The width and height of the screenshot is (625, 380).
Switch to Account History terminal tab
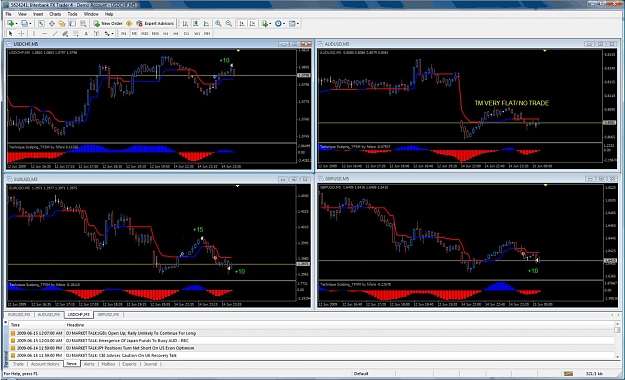pos(45,364)
